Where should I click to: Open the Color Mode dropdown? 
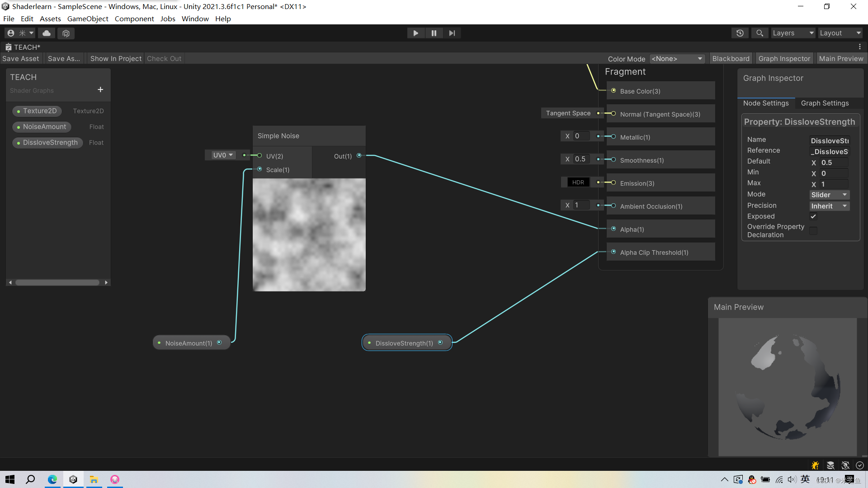(x=677, y=59)
